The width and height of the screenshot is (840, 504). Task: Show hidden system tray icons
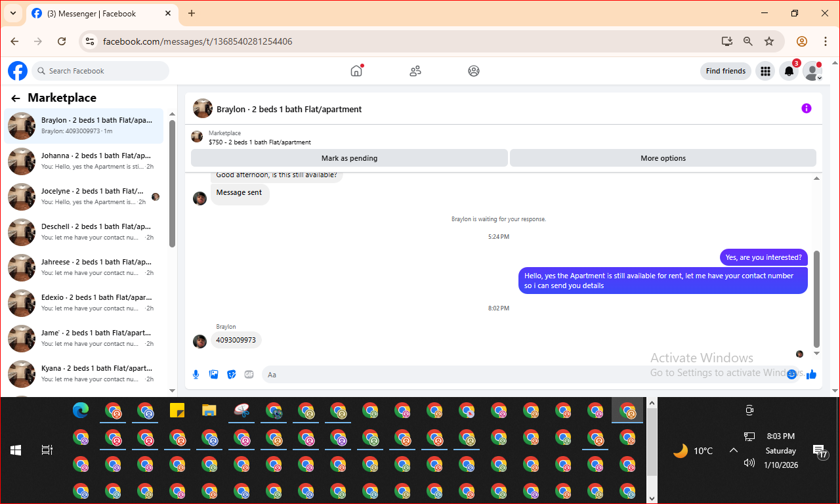pyautogui.click(x=734, y=450)
